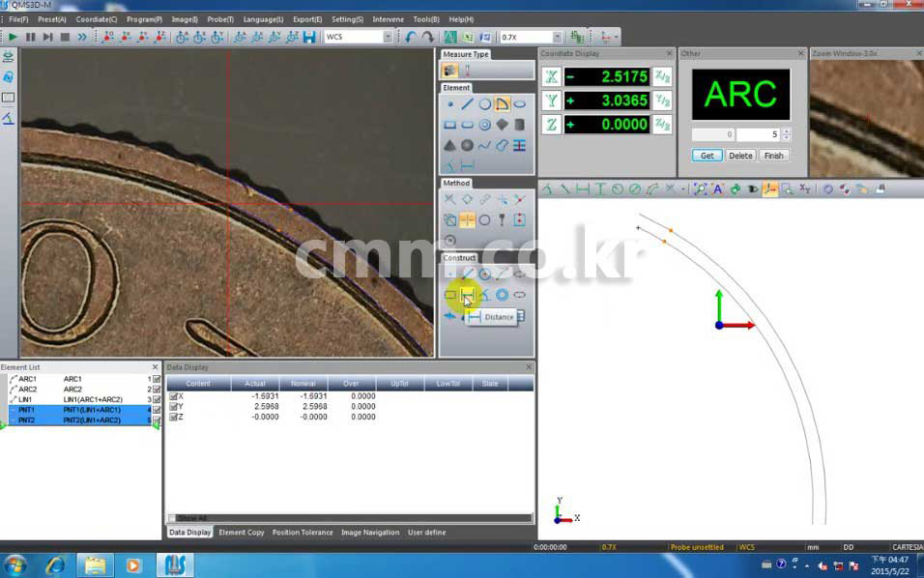The image size is (924, 578).
Task: Open the Tools menu
Action: coord(426,19)
